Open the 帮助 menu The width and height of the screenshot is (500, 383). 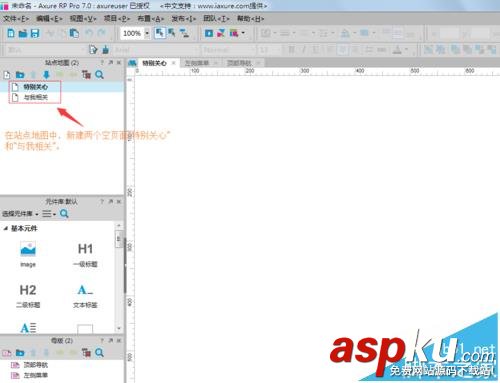(x=250, y=19)
